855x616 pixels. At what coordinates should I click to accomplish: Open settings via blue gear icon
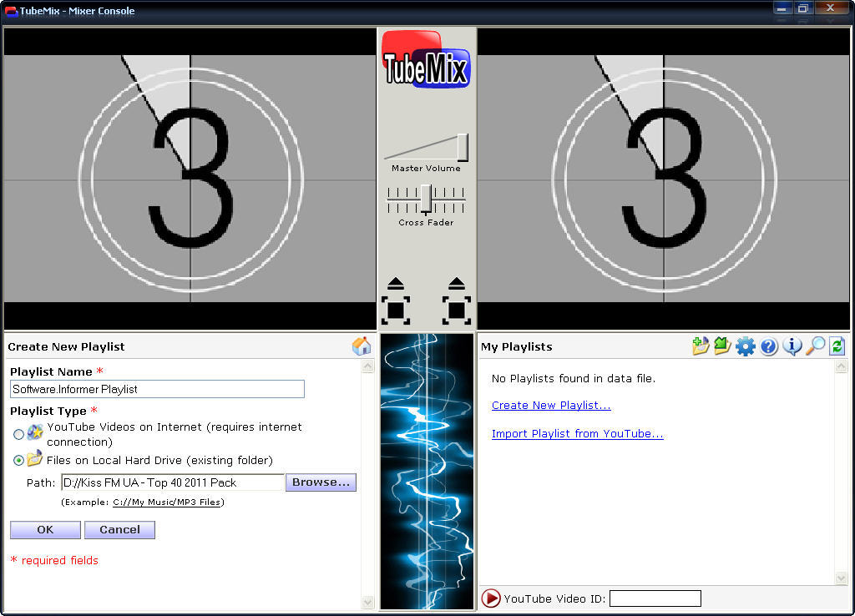(746, 346)
